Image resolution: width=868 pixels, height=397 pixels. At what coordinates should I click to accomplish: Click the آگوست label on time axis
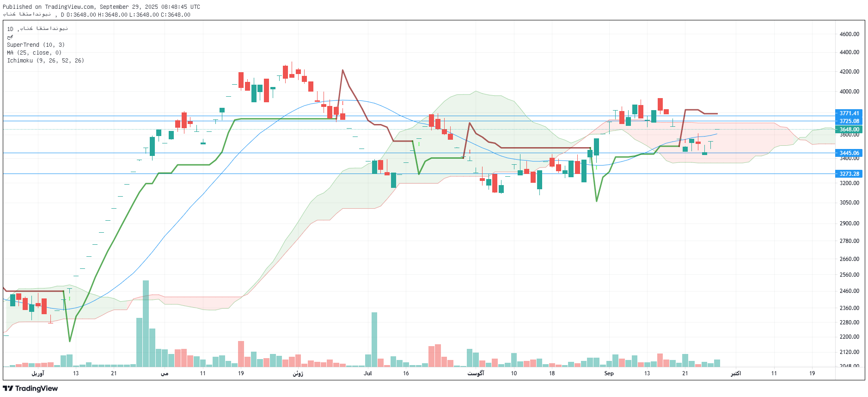point(476,373)
